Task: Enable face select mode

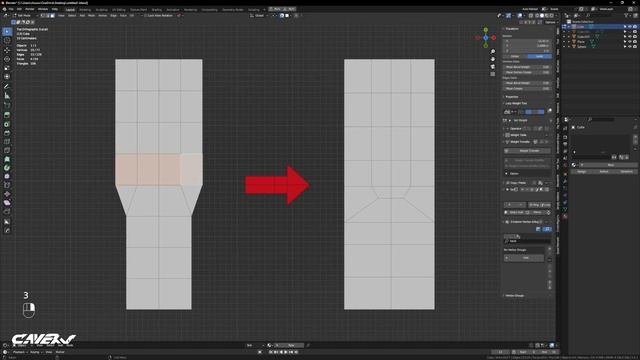Action: point(52,16)
